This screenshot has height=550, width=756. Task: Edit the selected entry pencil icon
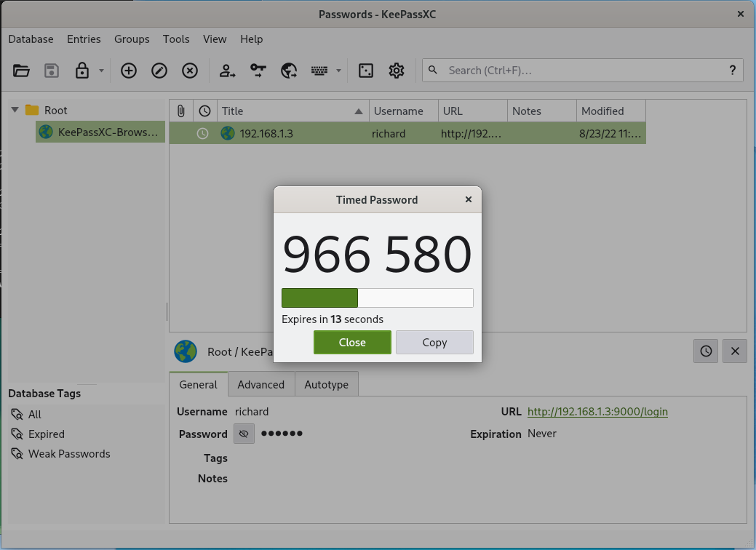(159, 71)
